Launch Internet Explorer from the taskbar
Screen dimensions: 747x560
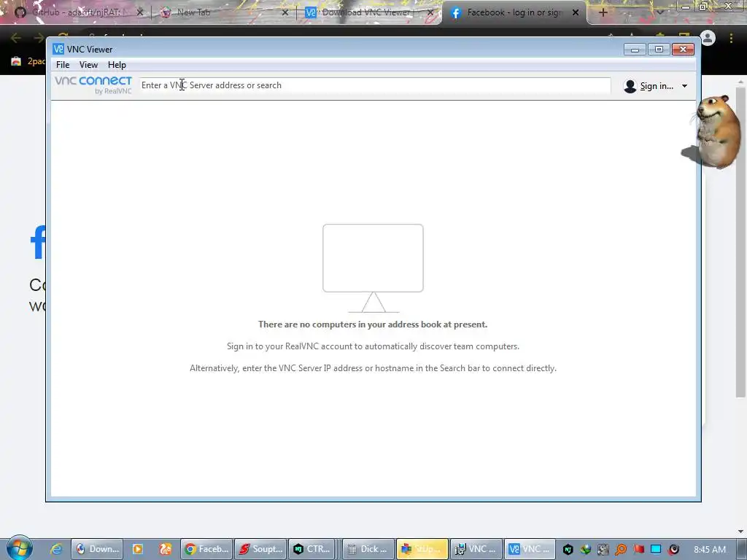(56, 549)
